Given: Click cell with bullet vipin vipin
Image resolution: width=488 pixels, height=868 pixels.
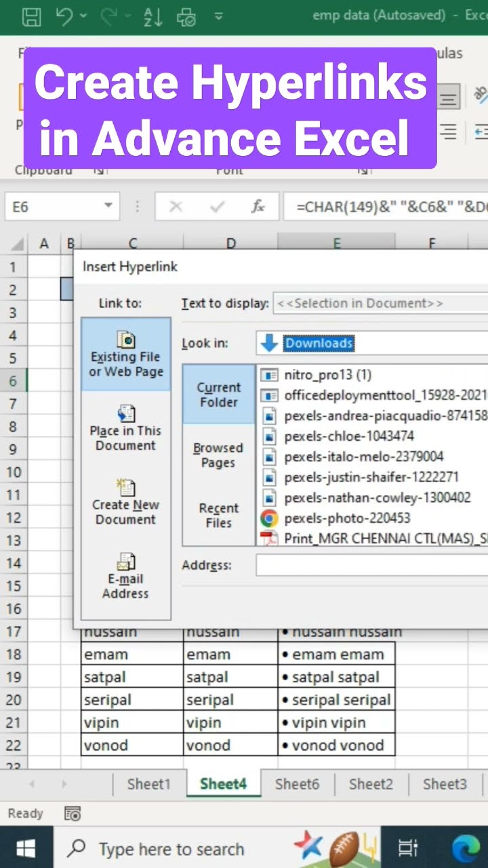Looking at the screenshot, I should tap(336, 723).
